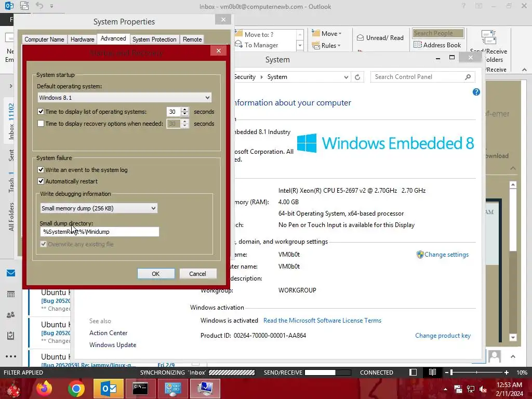Select System Properties taskbar icon
Image resolution: width=532 pixels, height=399 pixels.
point(205,389)
